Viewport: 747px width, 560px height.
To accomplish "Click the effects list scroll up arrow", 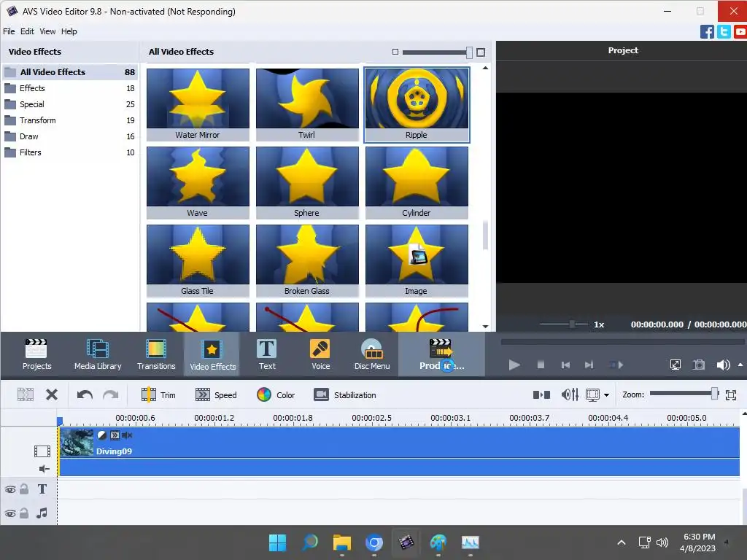I will click(x=485, y=68).
